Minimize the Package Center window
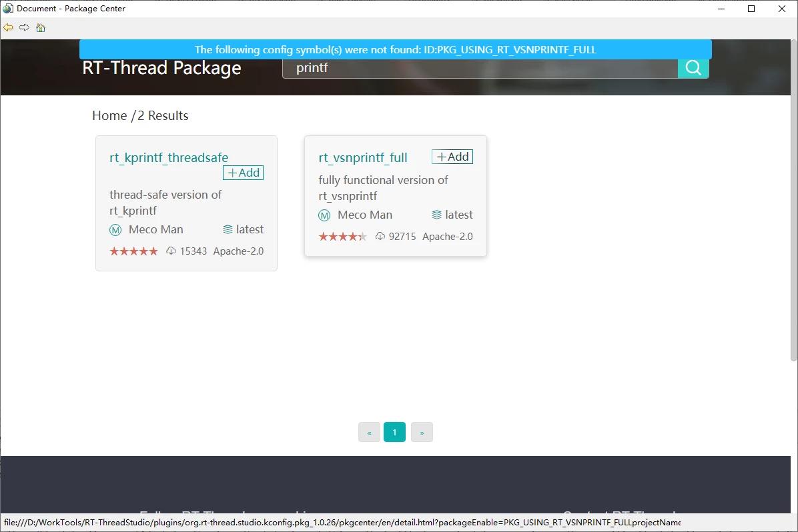This screenshot has height=532, width=798. point(721,9)
